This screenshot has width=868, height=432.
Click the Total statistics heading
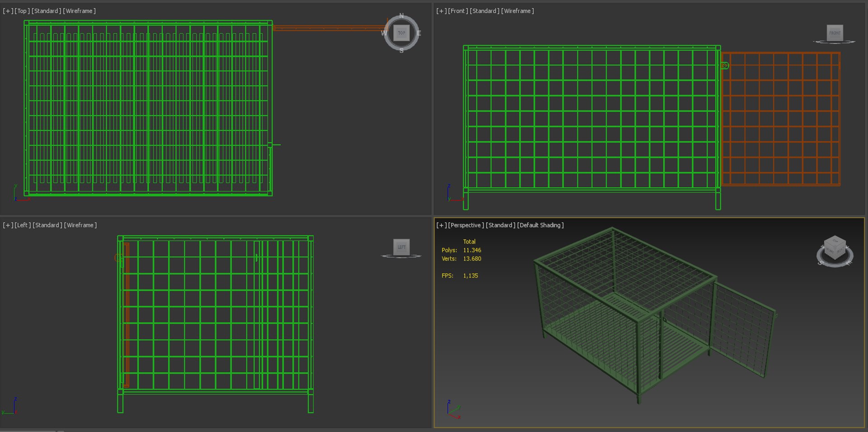469,242
